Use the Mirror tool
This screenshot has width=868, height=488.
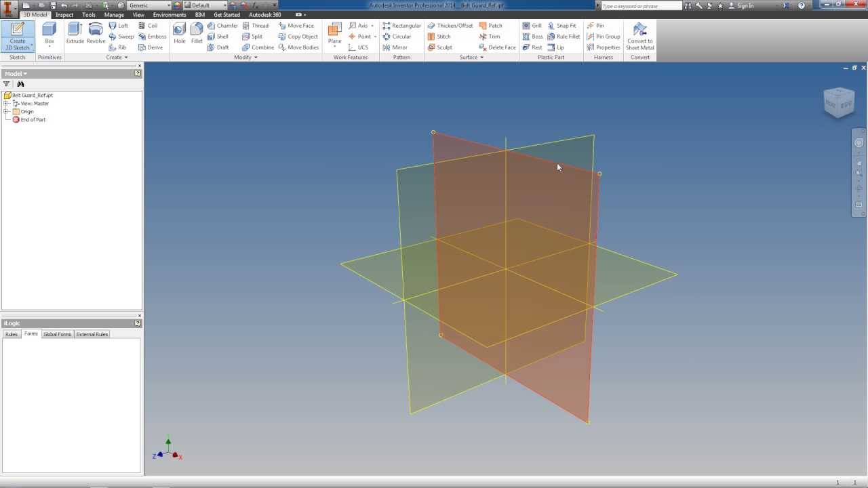[x=395, y=47]
